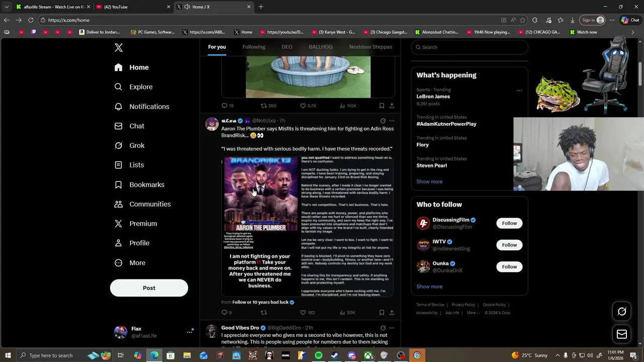Switch to For you tab
The image size is (644, 362).
tap(217, 47)
